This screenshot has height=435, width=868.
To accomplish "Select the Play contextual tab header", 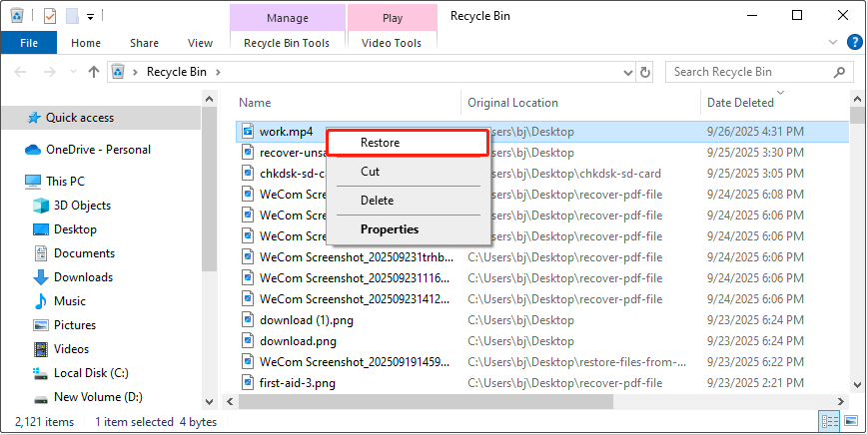I will (x=393, y=18).
